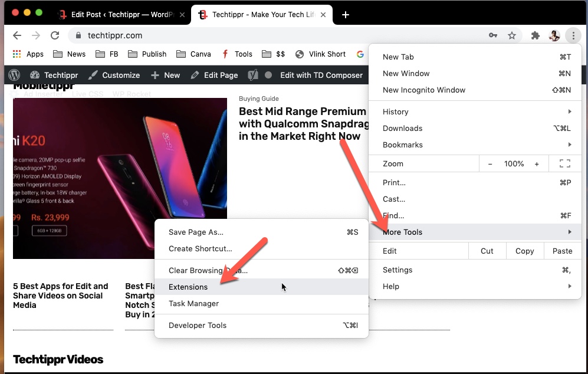
Task: Expand the Help submenu
Action: click(475, 286)
